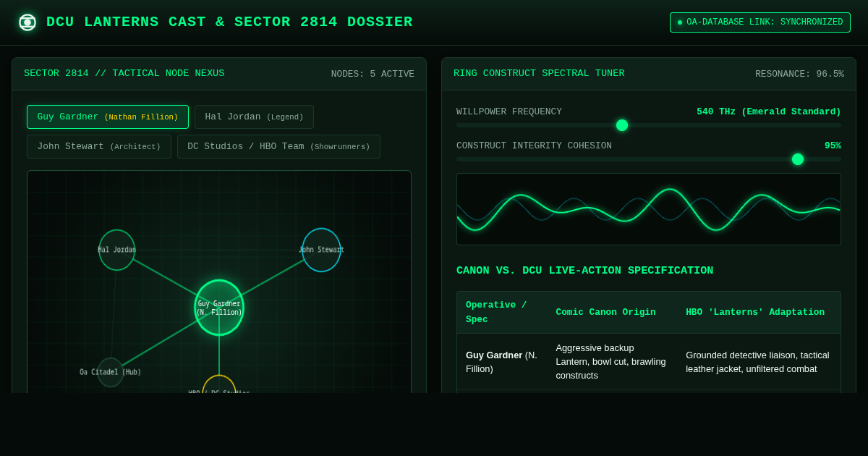Select DC Studios / HBO Team tab
868x456 pixels.
[278, 146]
